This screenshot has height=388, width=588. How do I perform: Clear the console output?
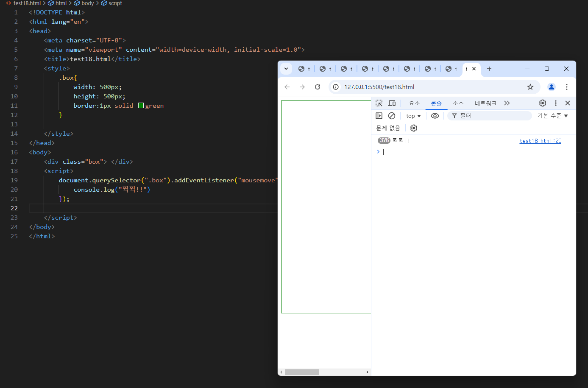click(392, 116)
